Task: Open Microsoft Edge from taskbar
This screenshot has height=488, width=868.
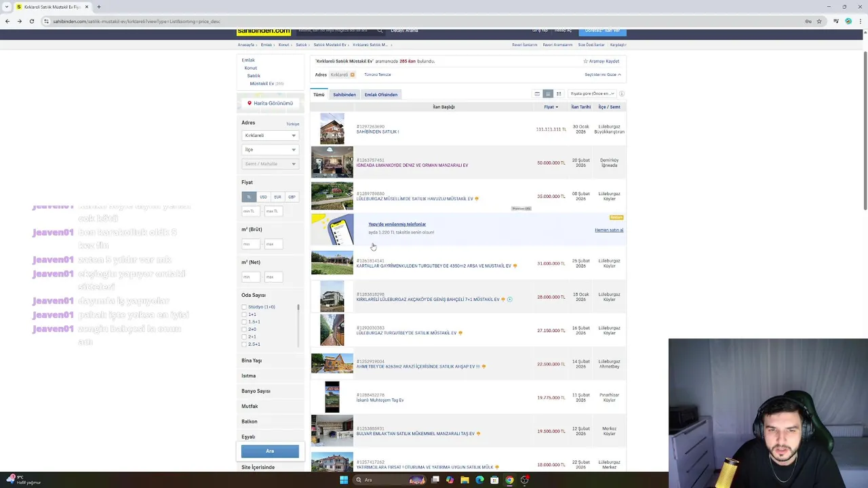Action: (x=479, y=480)
